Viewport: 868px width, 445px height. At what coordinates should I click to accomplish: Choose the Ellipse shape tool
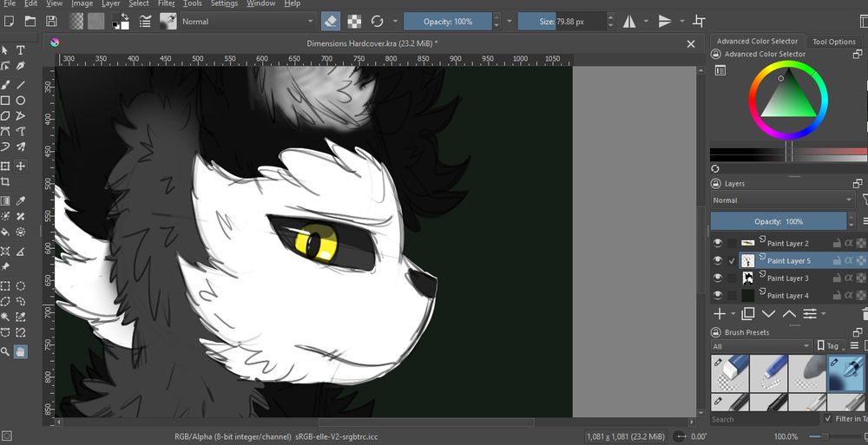pos(21,101)
